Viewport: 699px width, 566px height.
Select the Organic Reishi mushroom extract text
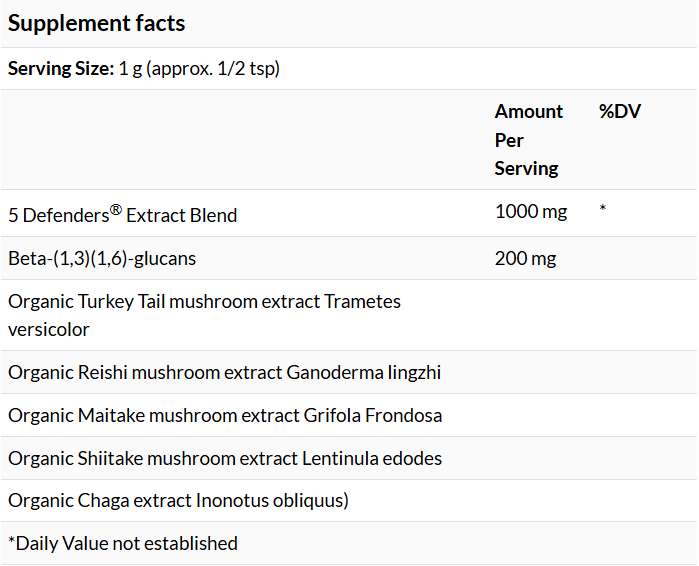point(145,372)
